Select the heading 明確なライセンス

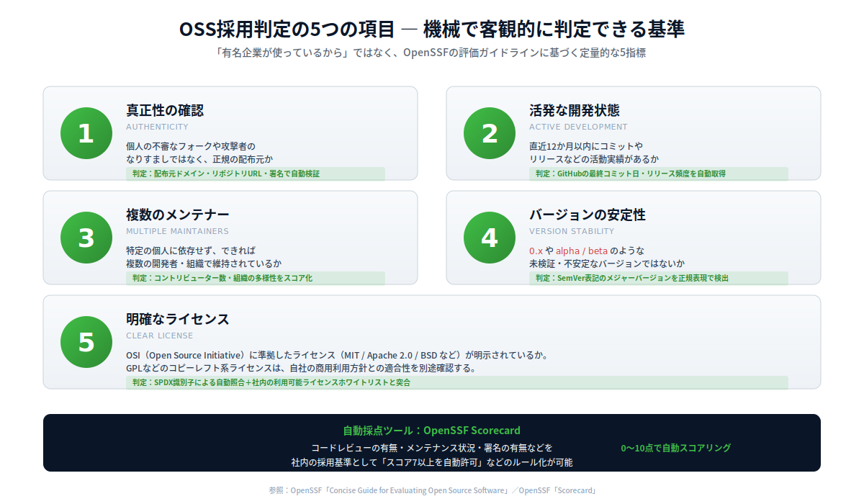(x=178, y=319)
